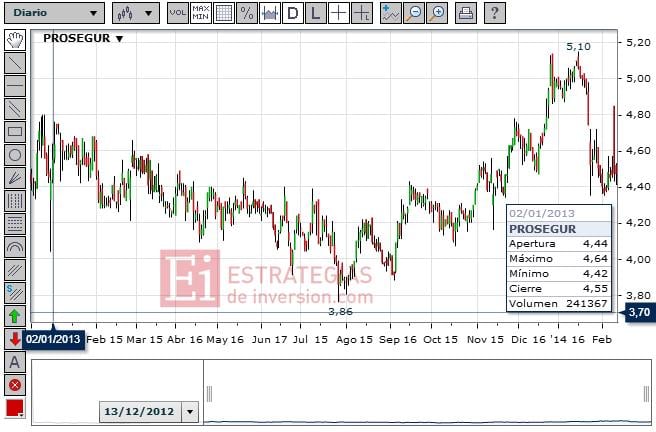This screenshot has height=432, width=656.
Task: Click the Mínimo 4,42 row
Action: [x=559, y=274]
